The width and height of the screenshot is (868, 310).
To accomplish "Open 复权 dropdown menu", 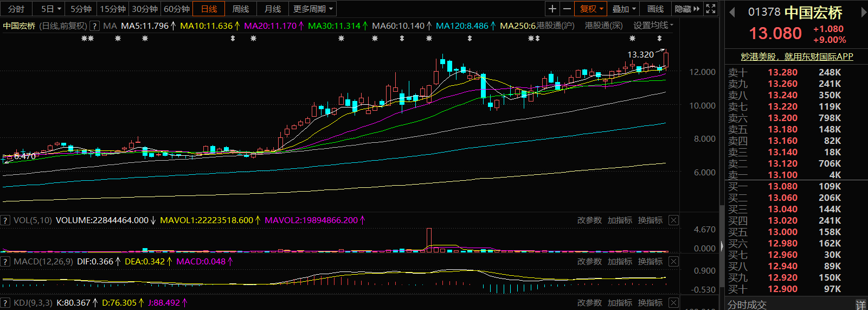I will click(x=591, y=9).
